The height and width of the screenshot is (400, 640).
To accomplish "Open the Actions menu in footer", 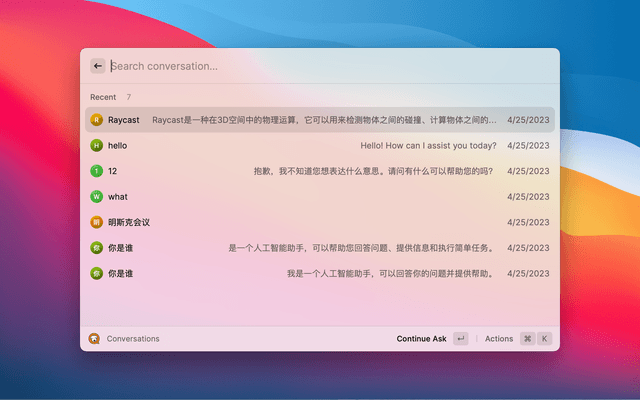I will 499,339.
